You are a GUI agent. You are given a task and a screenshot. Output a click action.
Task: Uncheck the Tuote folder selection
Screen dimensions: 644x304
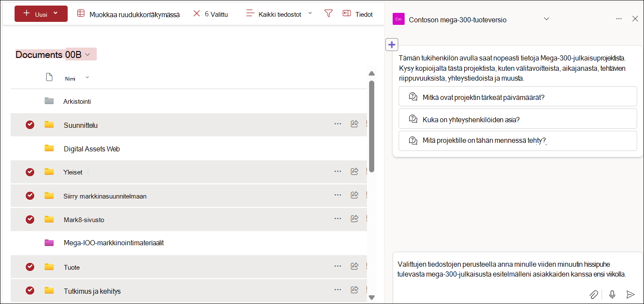click(x=30, y=267)
